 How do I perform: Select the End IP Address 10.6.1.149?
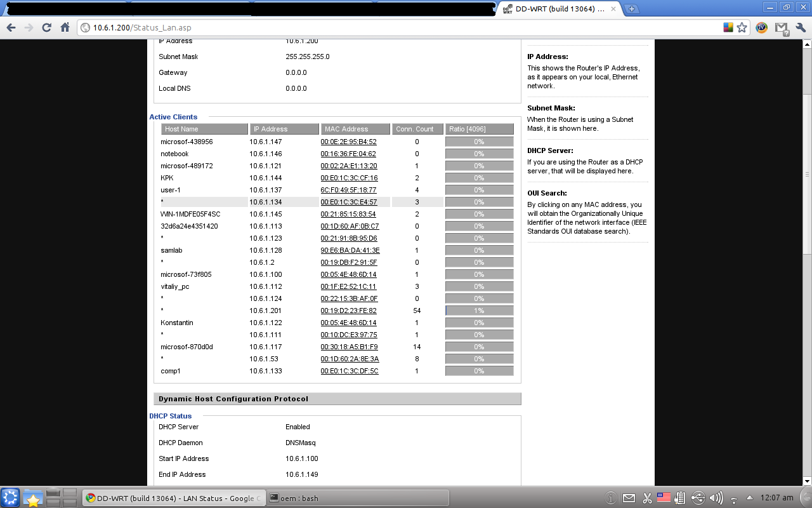click(302, 474)
